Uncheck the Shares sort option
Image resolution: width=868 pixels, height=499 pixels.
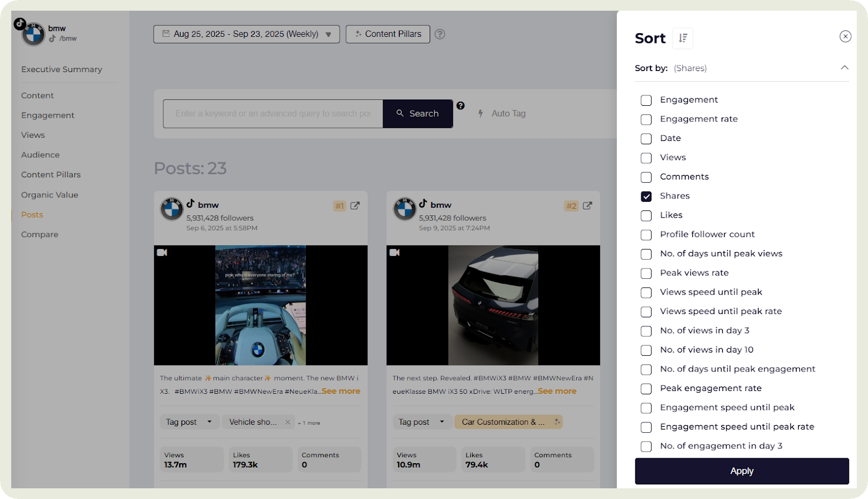646,196
